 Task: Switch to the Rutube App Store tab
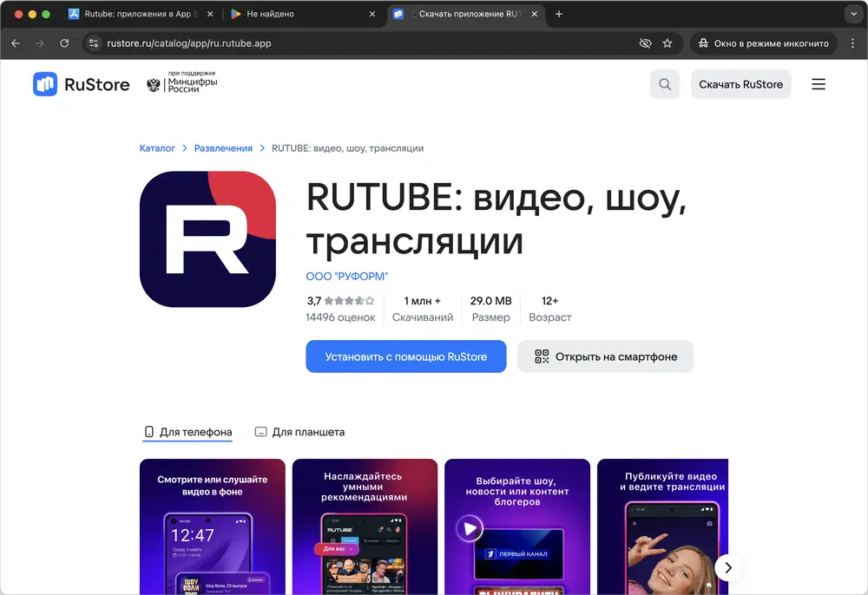(x=141, y=14)
